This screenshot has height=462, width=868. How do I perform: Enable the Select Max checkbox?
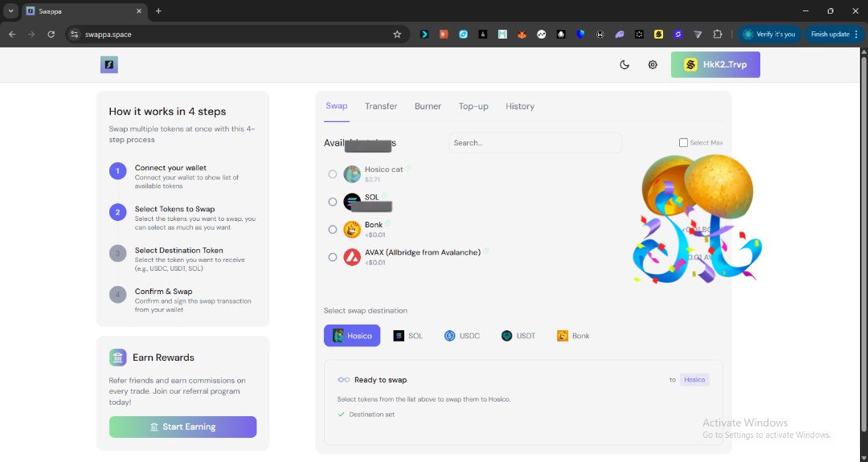coord(684,143)
